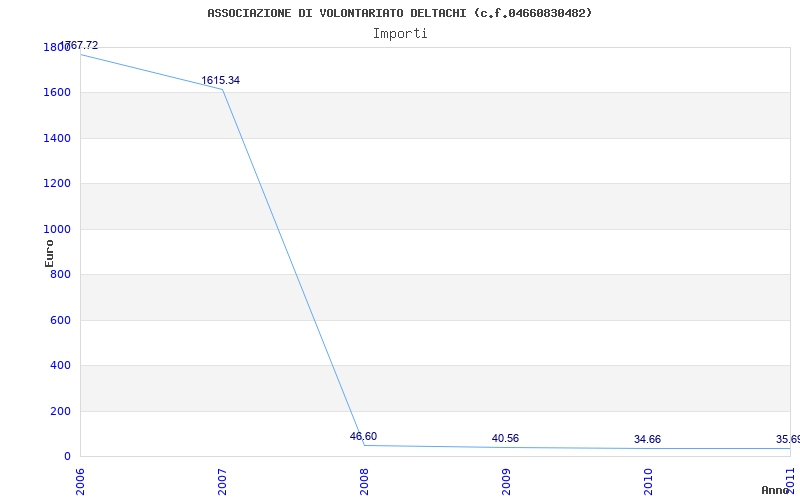Click the 2007 x-axis label
Image resolution: width=800 pixels, height=500 pixels.
click(x=222, y=481)
